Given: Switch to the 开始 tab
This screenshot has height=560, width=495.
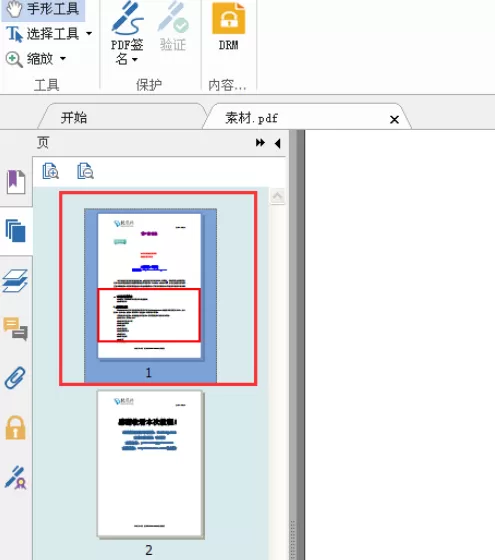Looking at the screenshot, I should [121, 117].
